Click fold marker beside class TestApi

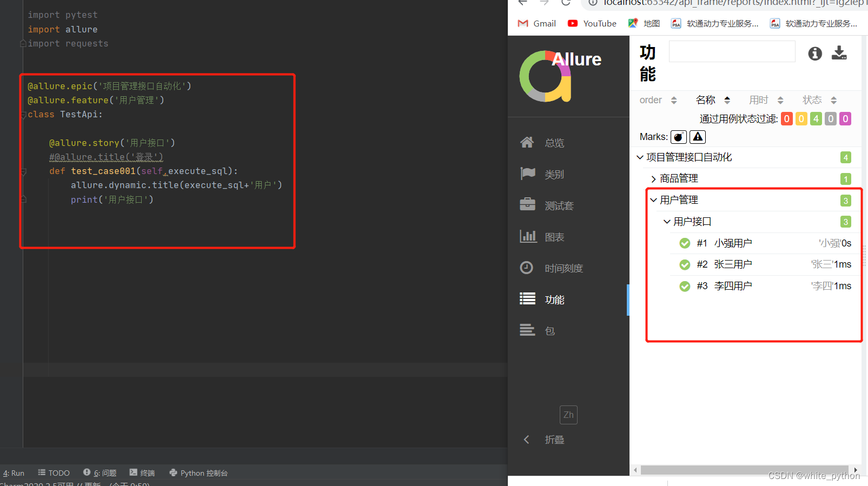23,115
